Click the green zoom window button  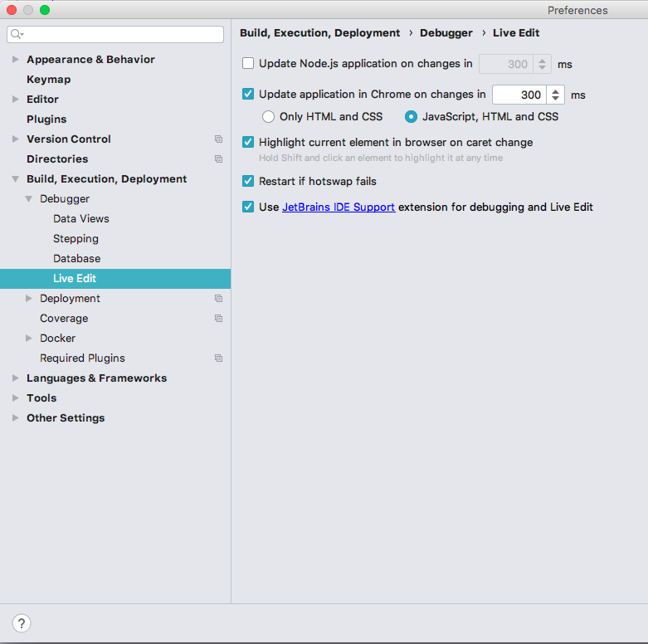coord(45,10)
